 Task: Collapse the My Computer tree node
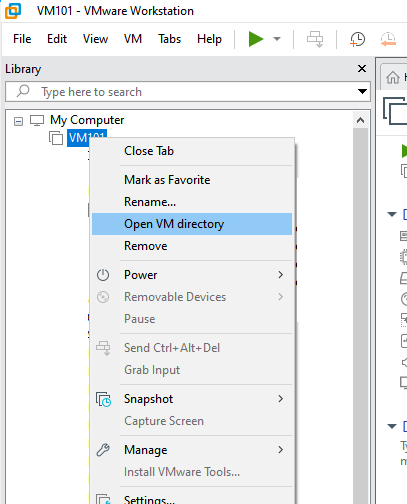coord(19,121)
